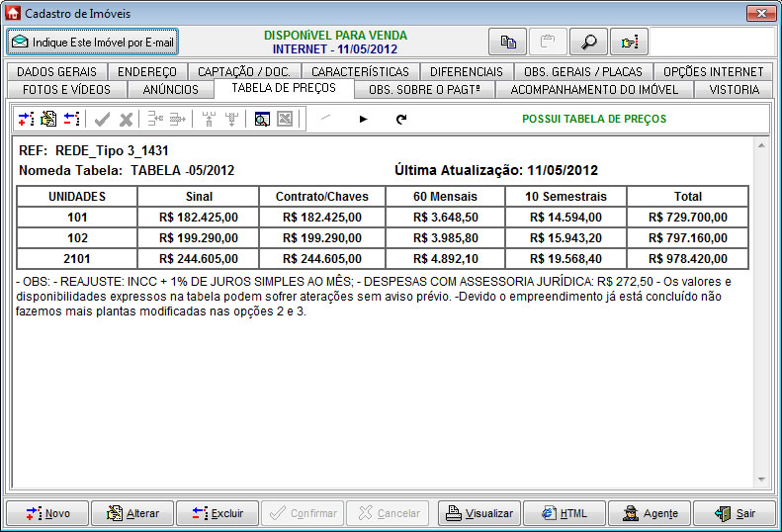The height and width of the screenshot is (532, 782).
Task: Click the copy icon button in top bar
Action: click(x=508, y=43)
